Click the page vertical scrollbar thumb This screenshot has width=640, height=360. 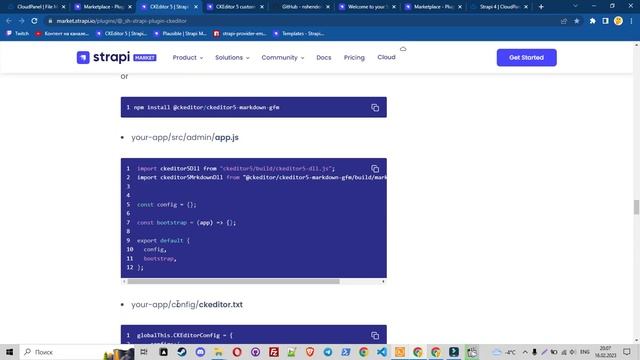(x=636, y=207)
